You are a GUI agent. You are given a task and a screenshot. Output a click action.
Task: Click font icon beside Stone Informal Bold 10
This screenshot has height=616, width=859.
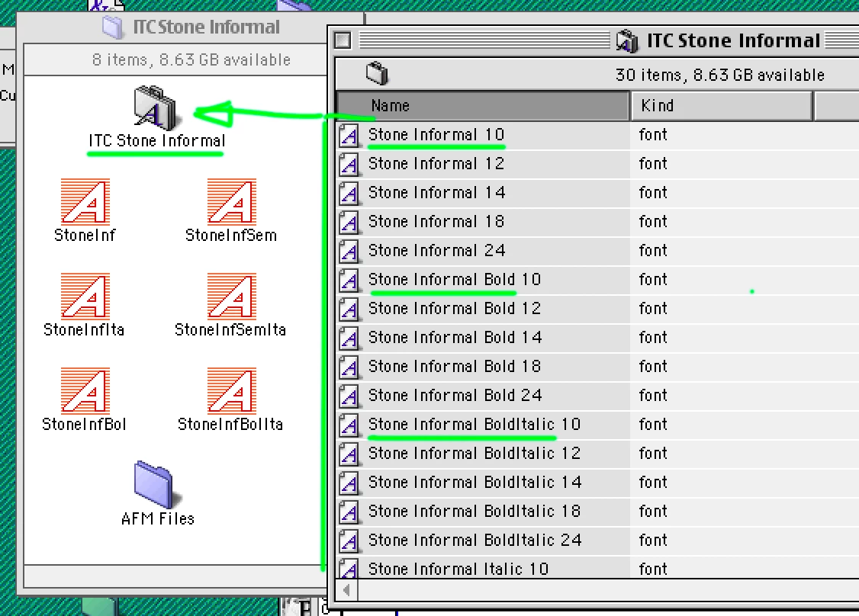pos(349,281)
